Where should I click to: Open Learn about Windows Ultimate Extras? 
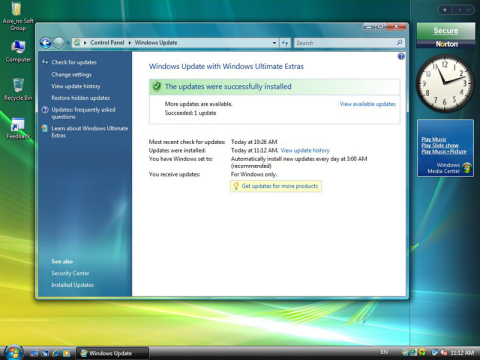(90, 132)
